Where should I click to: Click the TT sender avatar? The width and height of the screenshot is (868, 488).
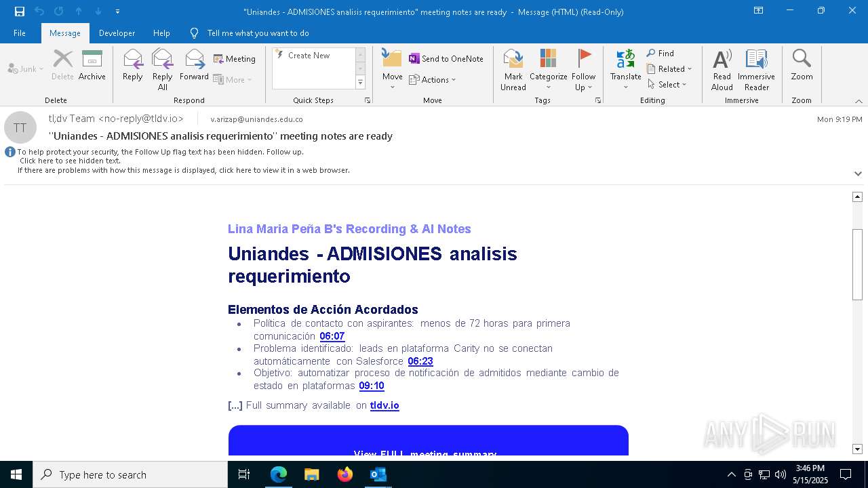[x=20, y=127]
